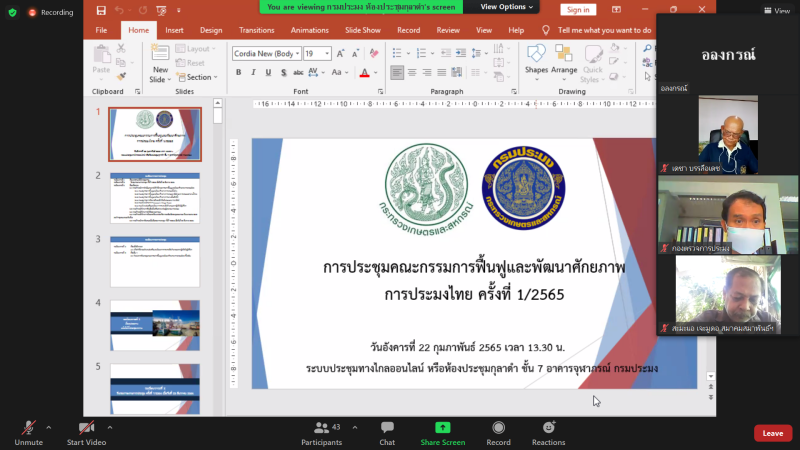
Task: Click the Undo arrow icon
Action: click(x=119, y=10)
